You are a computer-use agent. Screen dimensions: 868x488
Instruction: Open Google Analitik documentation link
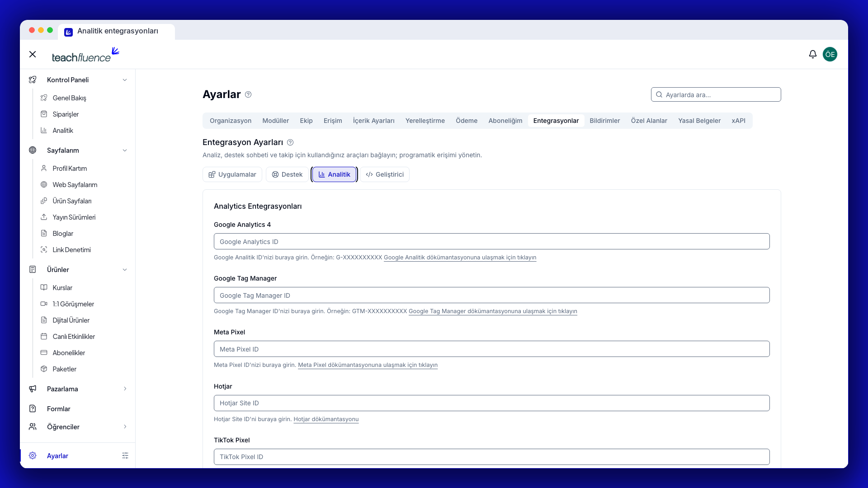click(x=460, y=258)
